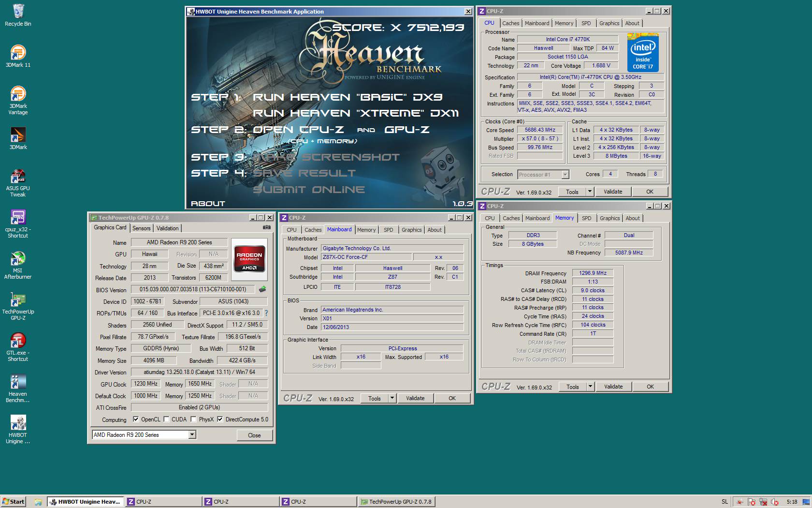Launch 3DMark 11 desktop shortcut

pos(18,56)
